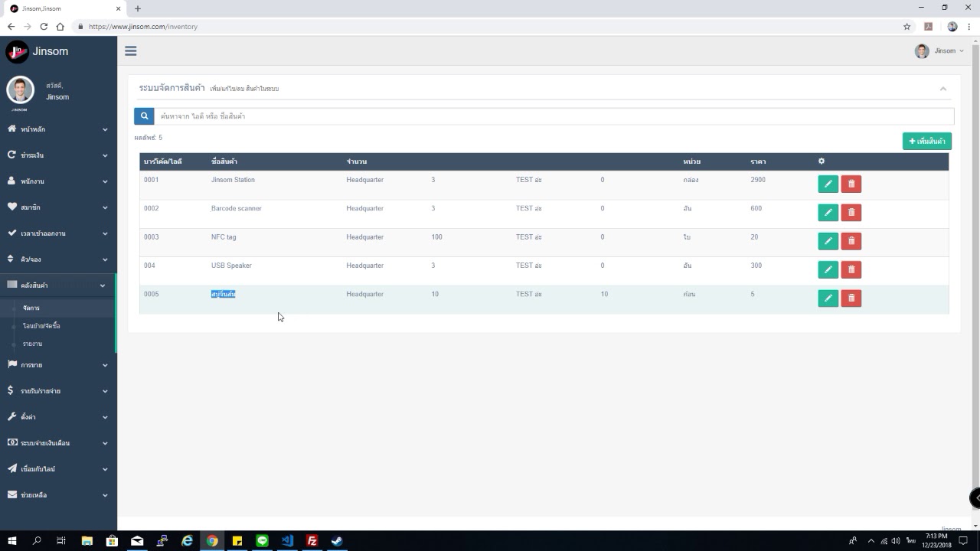
Task: Edit the Barcode scanner product
Action: coord(828,212)
